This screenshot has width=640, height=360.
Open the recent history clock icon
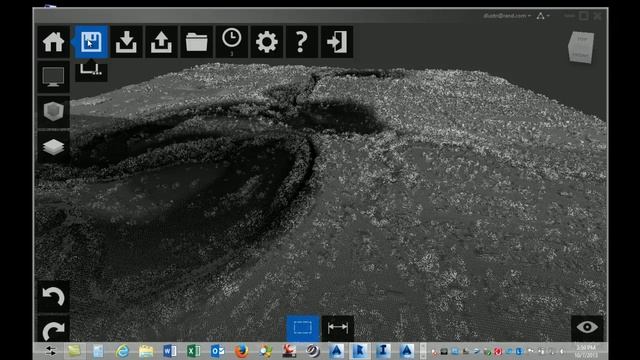pyautogui.click(x=231, y=42)
